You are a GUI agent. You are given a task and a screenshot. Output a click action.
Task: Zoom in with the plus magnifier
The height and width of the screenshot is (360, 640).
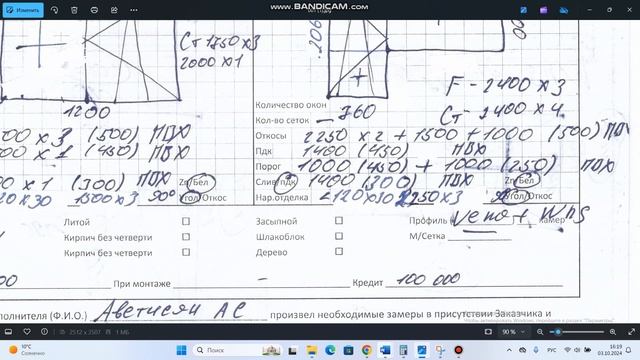click(x=613, y=332)
